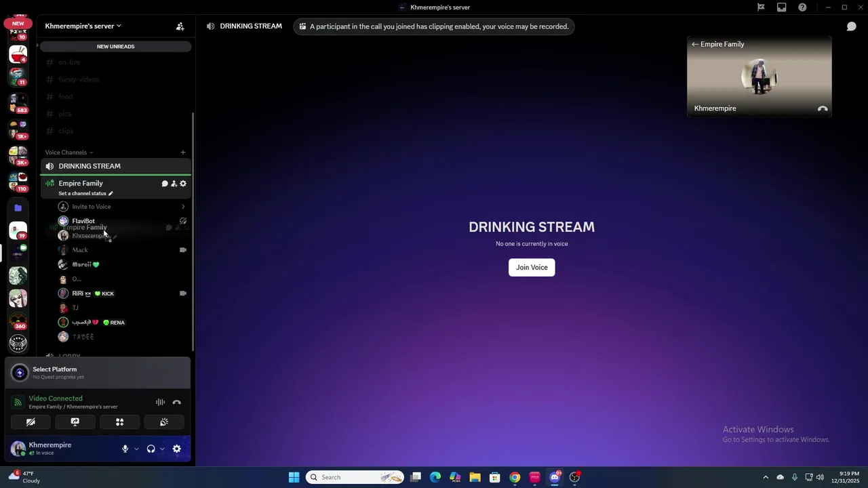Disconnect via popout hang-up icon
Viewport: 868px width, 488px height.
pyautogui.click(x=823, y=108)
